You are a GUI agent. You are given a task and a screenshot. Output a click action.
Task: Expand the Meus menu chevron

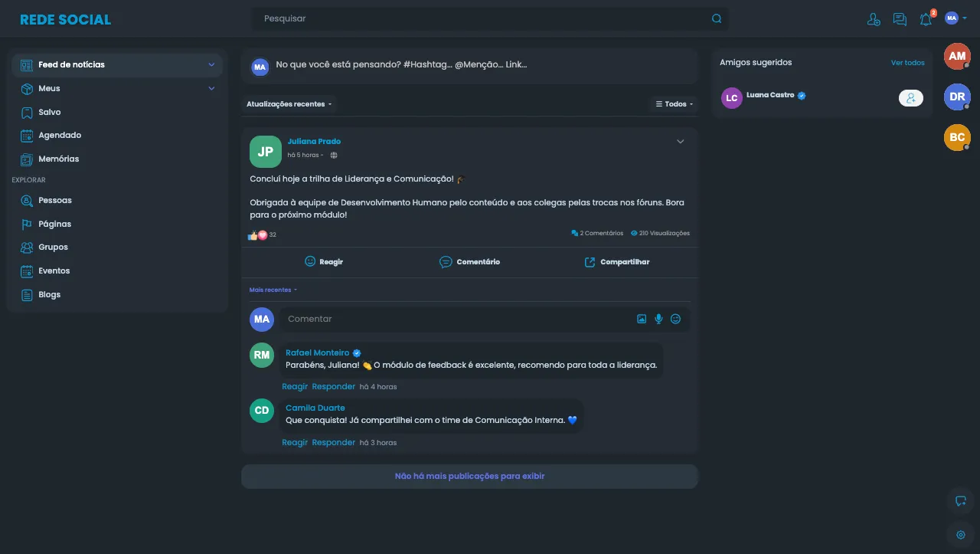click(x=211, y=88)
